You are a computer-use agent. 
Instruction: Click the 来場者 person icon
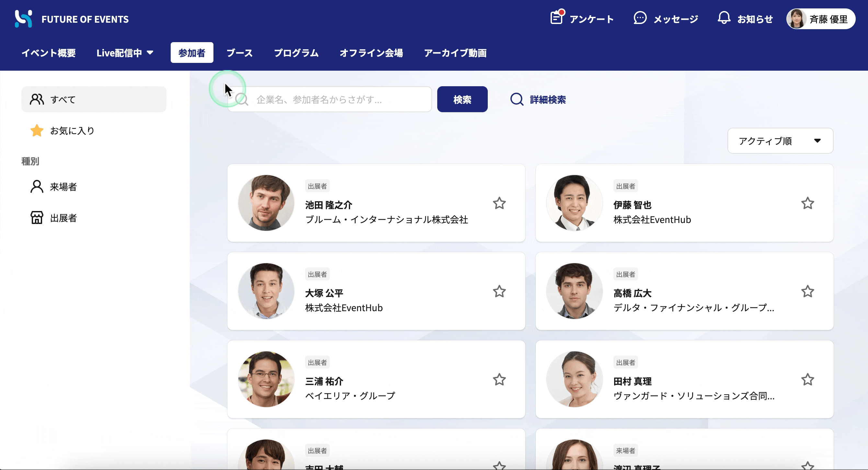coord(37,186)
